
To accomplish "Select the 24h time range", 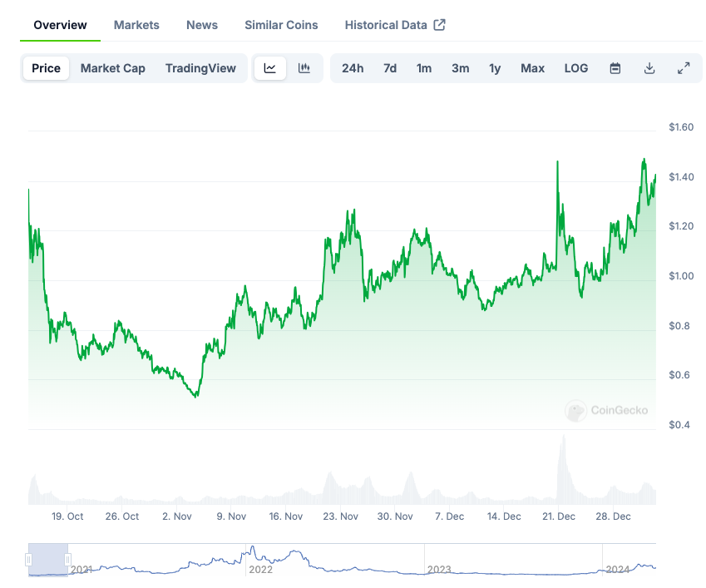I will click(x=353, y=68).
